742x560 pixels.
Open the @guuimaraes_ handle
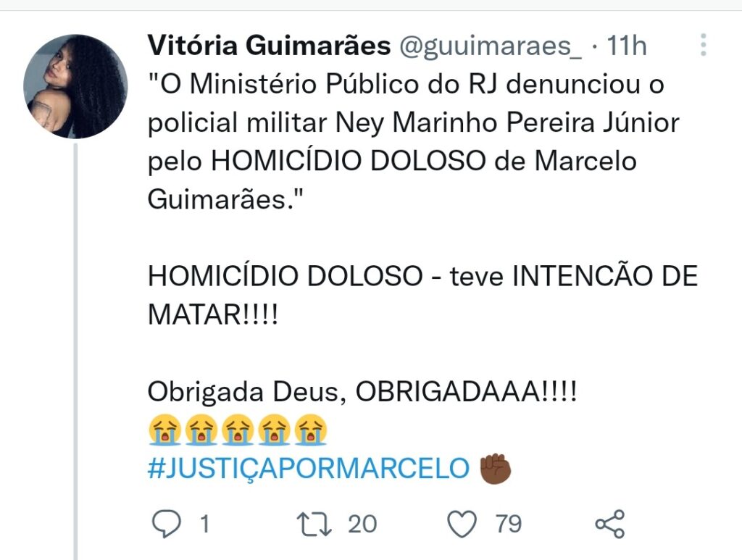[491, 46]
